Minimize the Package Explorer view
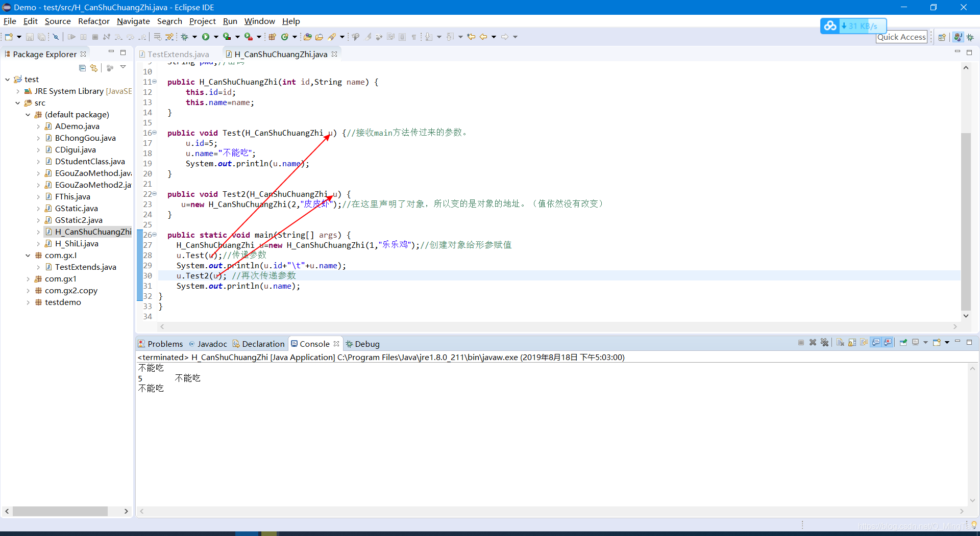Viewport: 980px width, 536px height. 111,52
